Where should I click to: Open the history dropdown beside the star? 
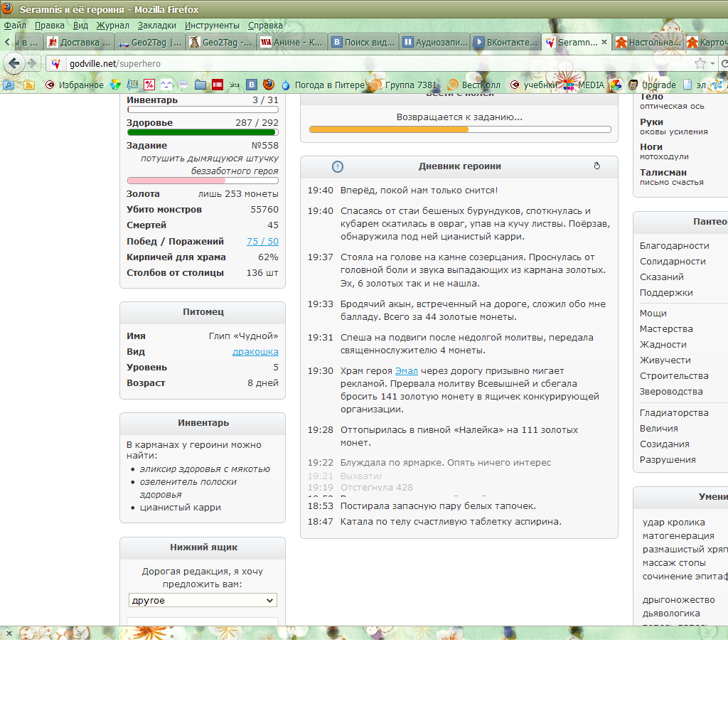coord(712,63)
